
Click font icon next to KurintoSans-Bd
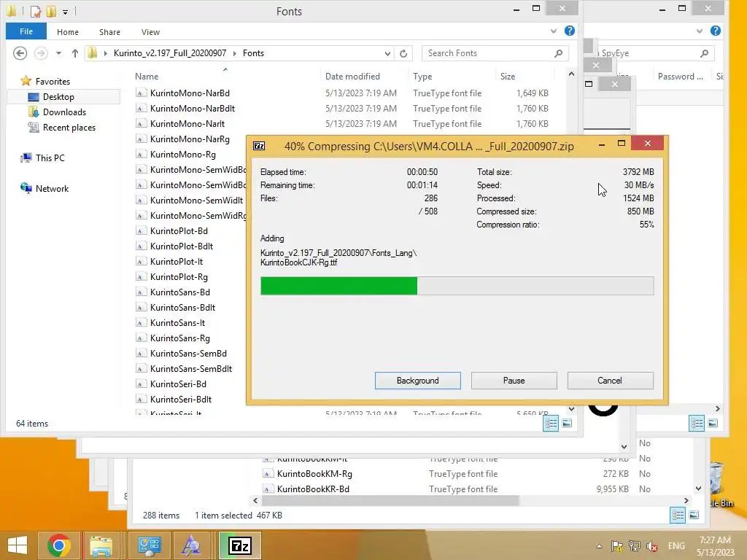141,292
